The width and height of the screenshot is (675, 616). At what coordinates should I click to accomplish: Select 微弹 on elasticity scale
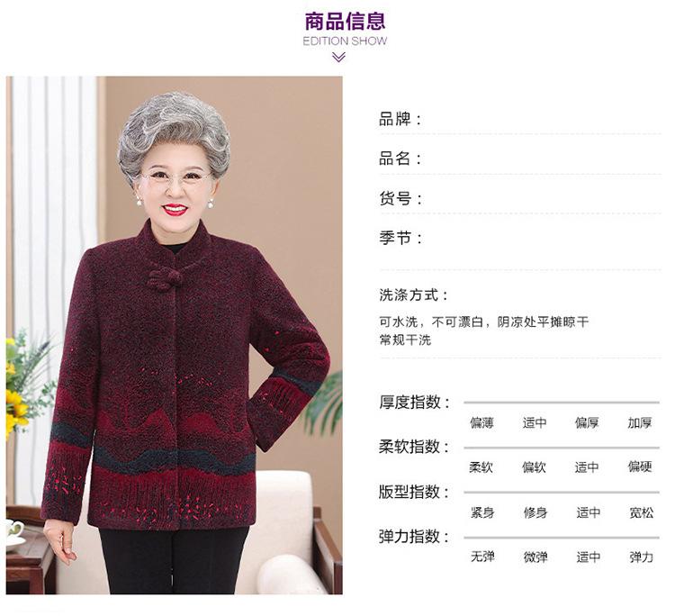click(x=535, y=557)
